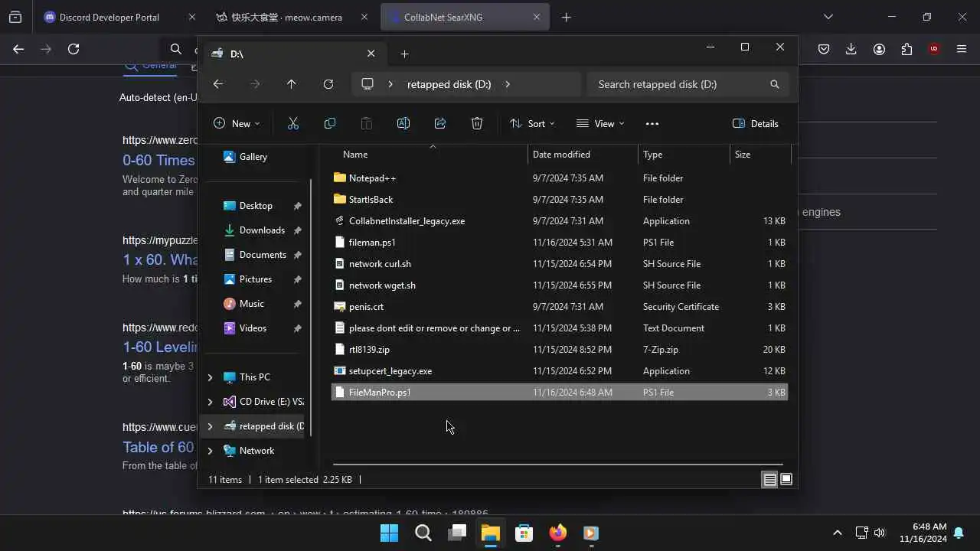Open a new browser tab
980x551 pixels.
pos(567,17)
